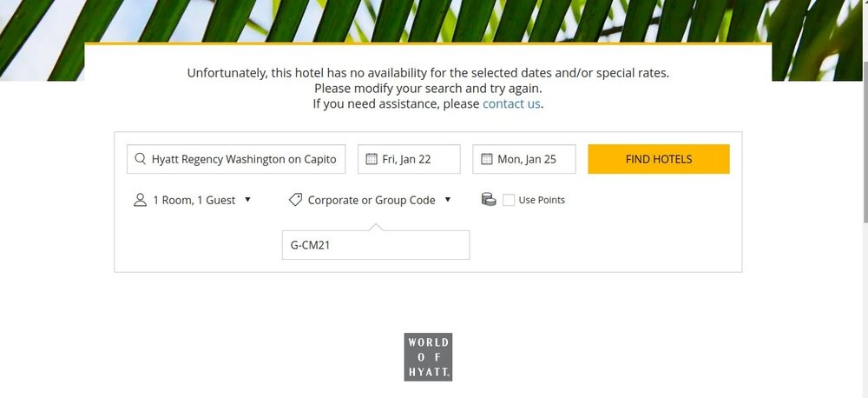Focus the G-CM21 group code field

376,245
